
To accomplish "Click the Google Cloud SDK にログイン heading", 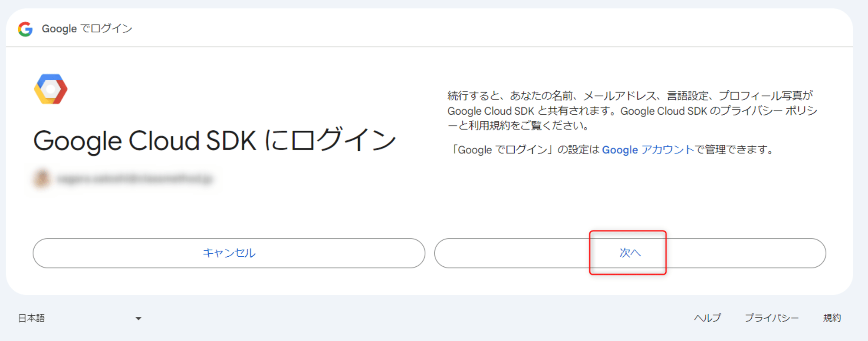I will coord(214,140).
